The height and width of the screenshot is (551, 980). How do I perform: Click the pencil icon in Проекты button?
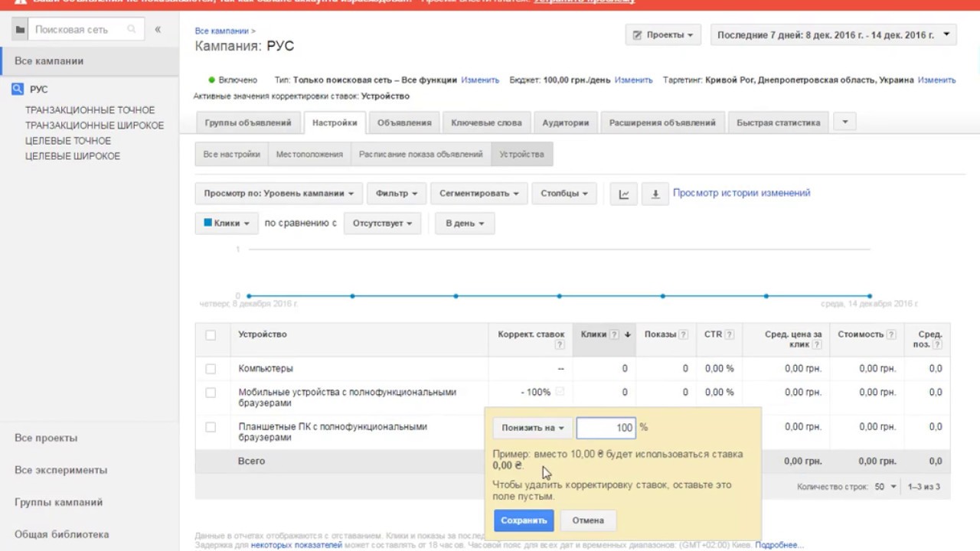point(637,35)
